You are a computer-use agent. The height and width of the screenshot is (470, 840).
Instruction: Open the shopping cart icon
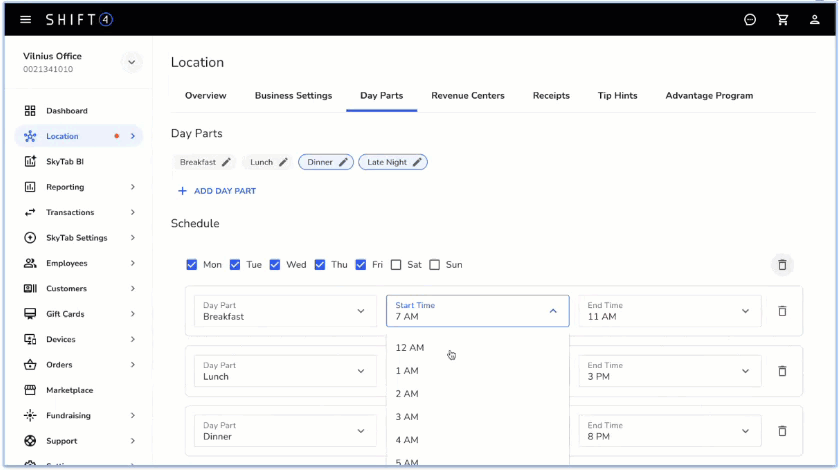pyautogui.click(x=783, y=19)
